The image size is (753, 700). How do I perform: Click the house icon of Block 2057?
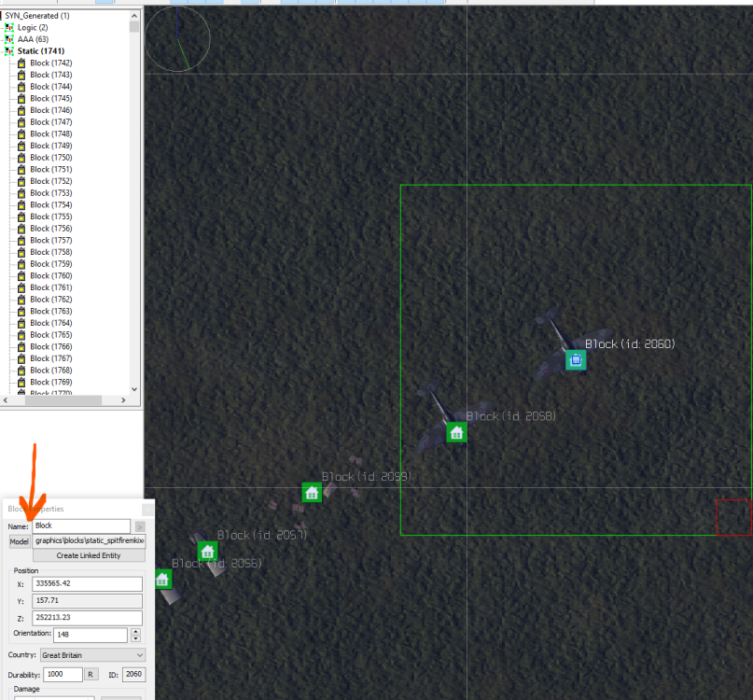tap(207, 552)
